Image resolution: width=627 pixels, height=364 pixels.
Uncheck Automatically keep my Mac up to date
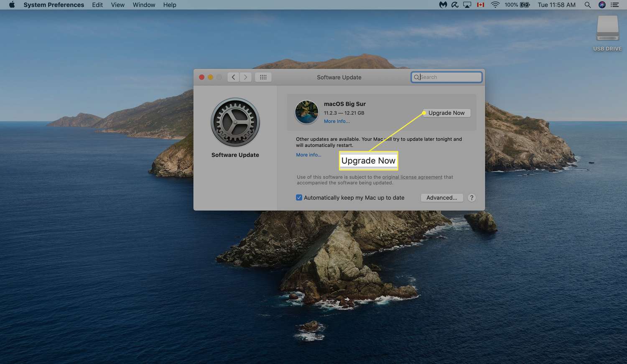[x=299, y=198]
